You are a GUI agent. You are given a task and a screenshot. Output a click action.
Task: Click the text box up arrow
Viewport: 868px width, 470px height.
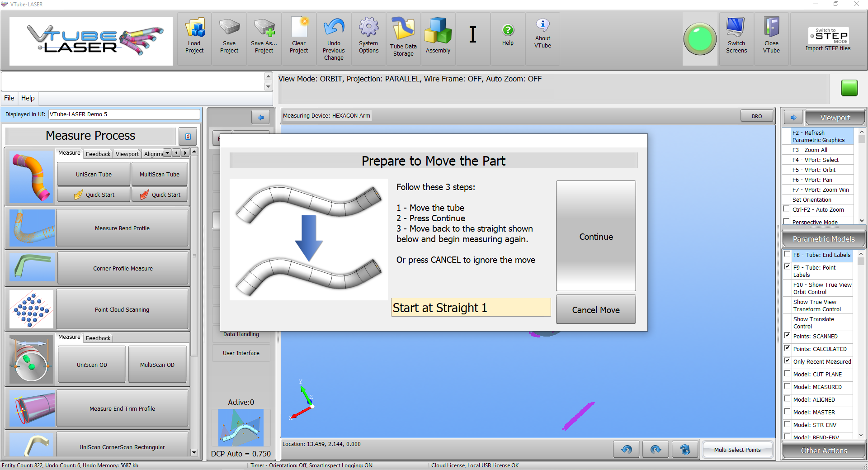point(268,76)
